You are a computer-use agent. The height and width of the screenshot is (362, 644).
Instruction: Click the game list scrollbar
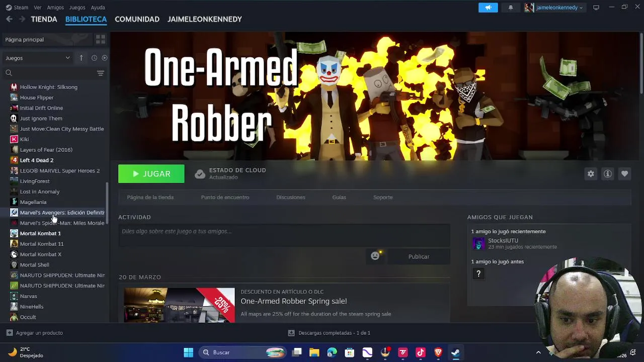point(107,203)
